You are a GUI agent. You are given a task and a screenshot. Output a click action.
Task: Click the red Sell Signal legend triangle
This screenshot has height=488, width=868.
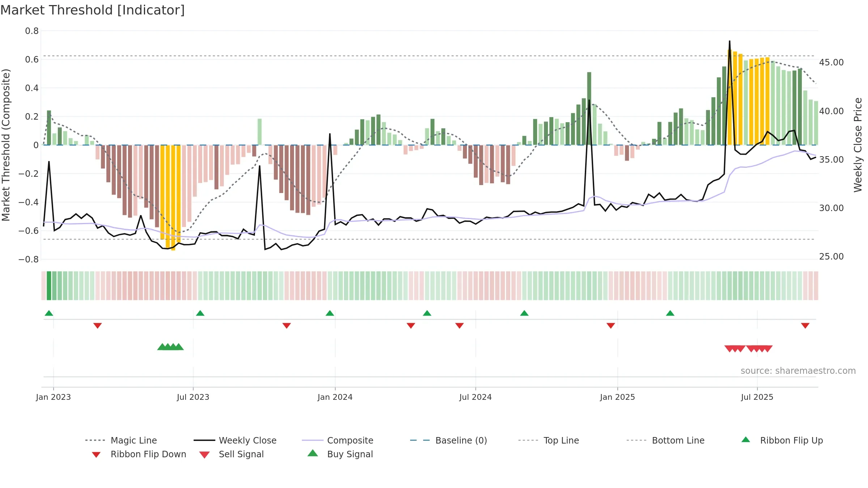pyautogui.click(x=204, y=455)
